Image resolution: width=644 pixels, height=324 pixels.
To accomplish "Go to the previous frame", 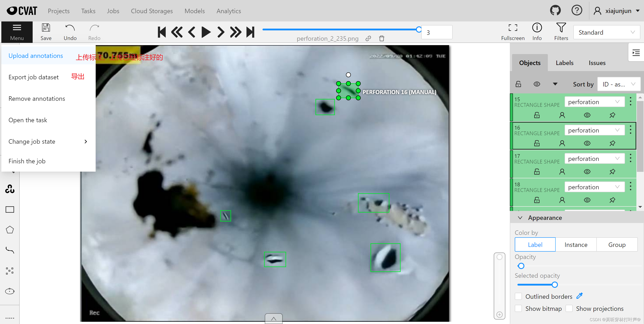I will tap(192, 32).
